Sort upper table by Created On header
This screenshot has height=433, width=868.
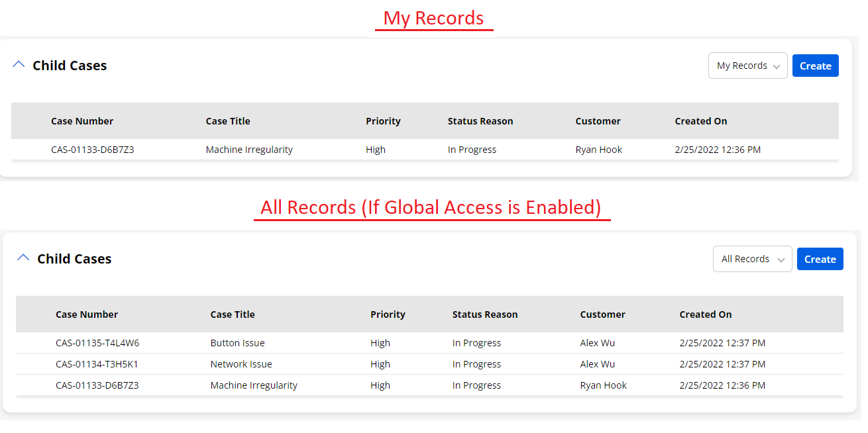coord(700,121)
